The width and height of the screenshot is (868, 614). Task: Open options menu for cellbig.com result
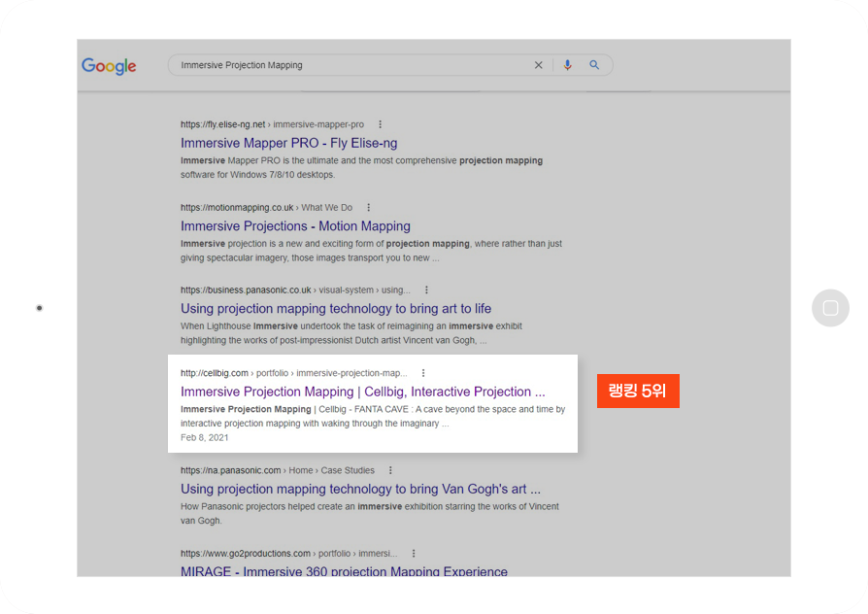click(423, 373)
